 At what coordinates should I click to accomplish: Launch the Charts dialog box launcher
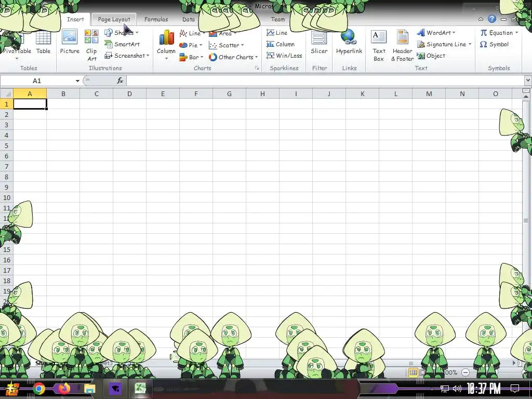tap(257, 68)
